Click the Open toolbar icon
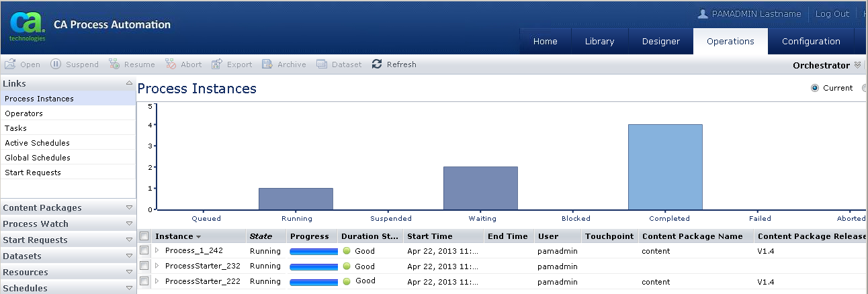The height and width of the screenshot is (294, 868). pos(10,64)
